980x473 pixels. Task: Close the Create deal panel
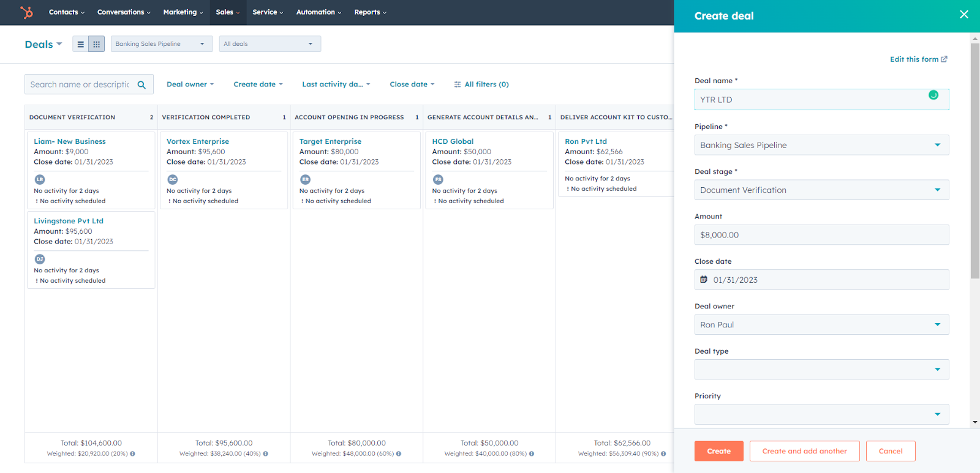963,14
